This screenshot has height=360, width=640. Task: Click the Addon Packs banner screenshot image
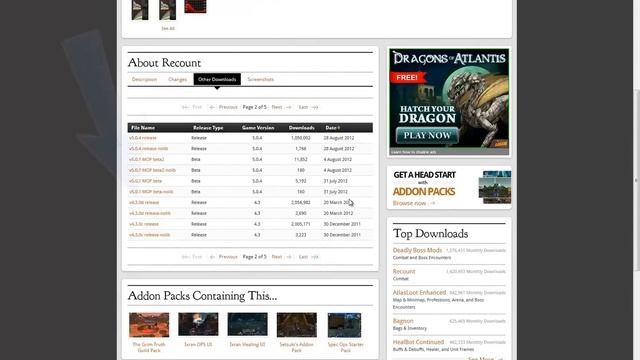click(495, 187)
